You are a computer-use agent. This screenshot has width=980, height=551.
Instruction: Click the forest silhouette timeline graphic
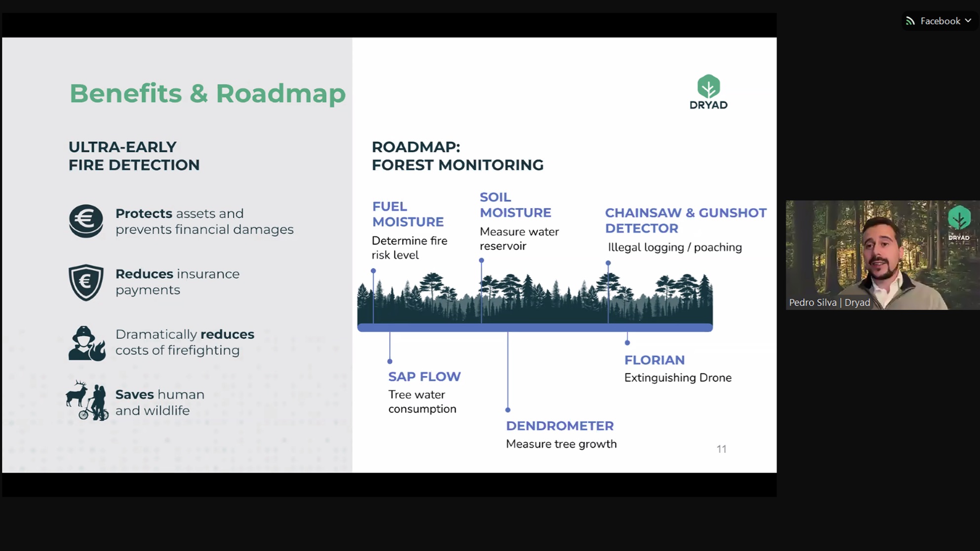535,301
